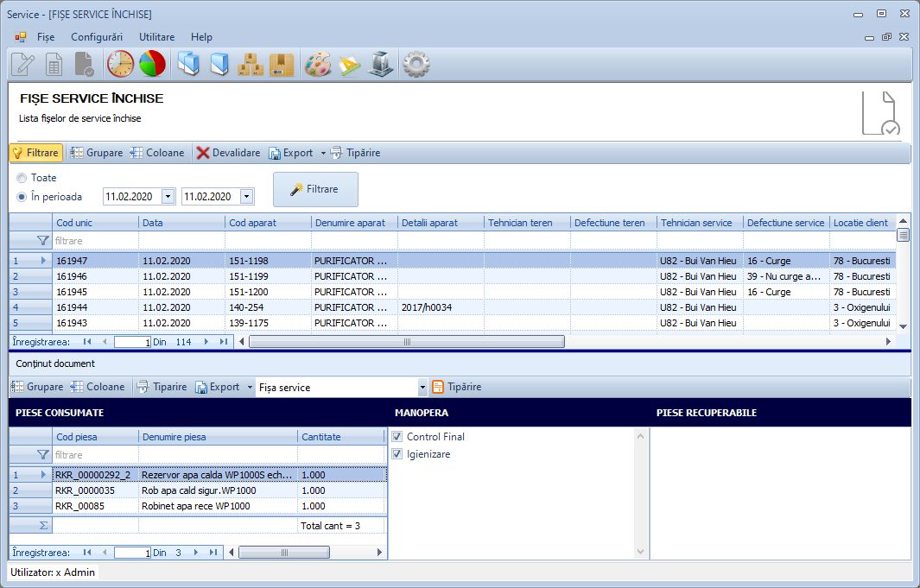This screenshot has height=588, width=920.
Task: Click the Devalidare red X button
Action: coord(228,153)
